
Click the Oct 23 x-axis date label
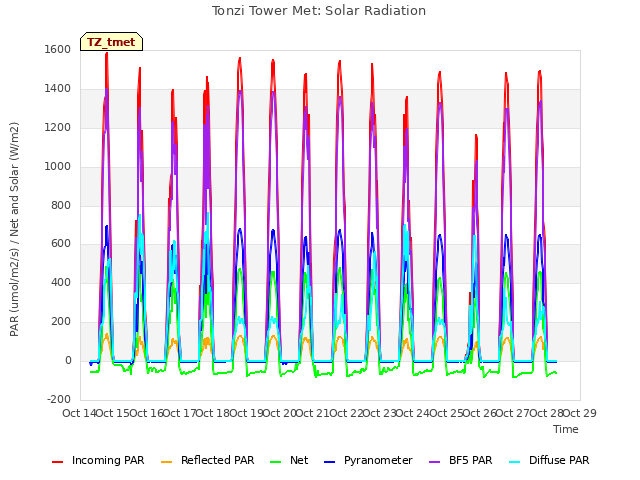pyautogui.click(x=380, y=413)
